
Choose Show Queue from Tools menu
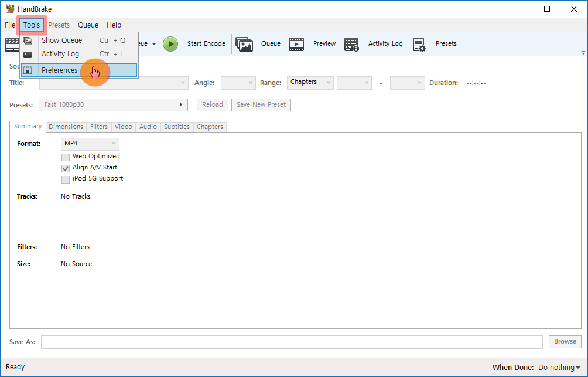79,40
